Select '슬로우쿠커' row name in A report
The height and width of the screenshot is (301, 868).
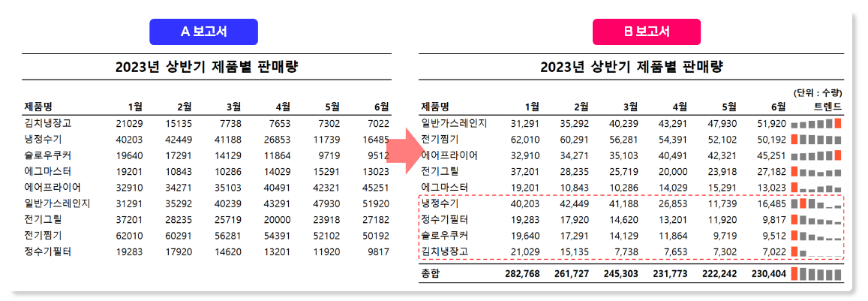(47, 156)
